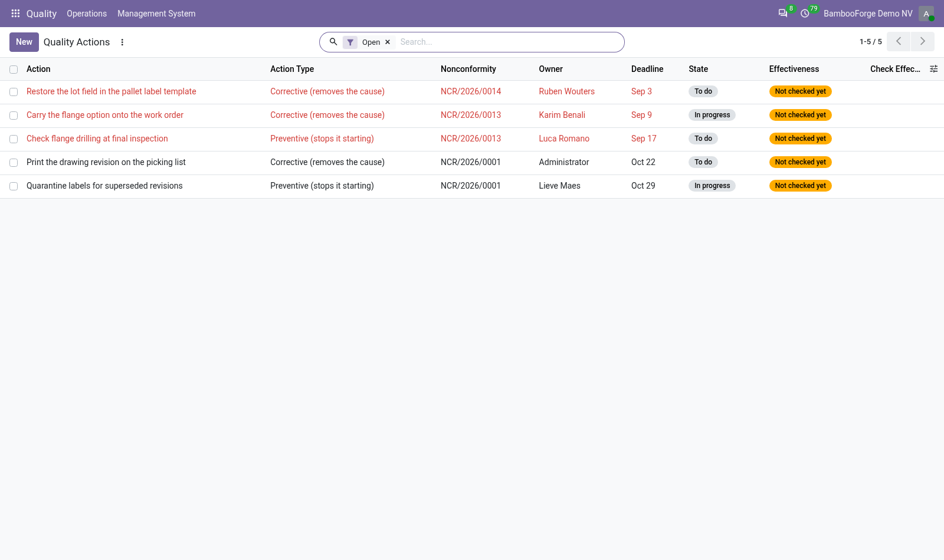Open 'Restore the lot field in the pallet label template'
This screenshot has height=560, width=944.
112,91
